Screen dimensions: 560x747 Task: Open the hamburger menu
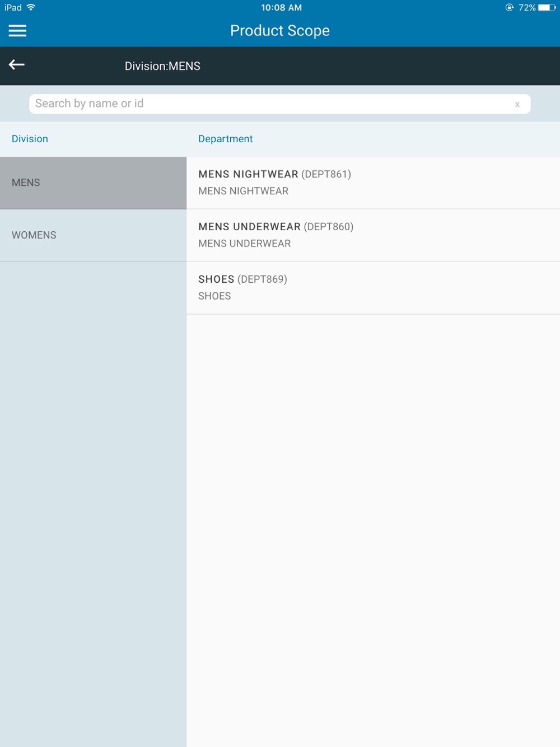(17, 31)
